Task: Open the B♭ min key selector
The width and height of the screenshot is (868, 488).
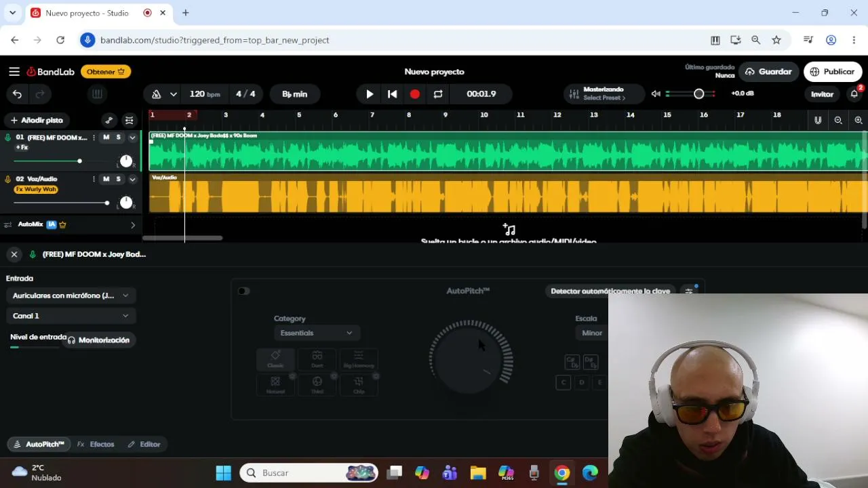Action: pos(295,94)
